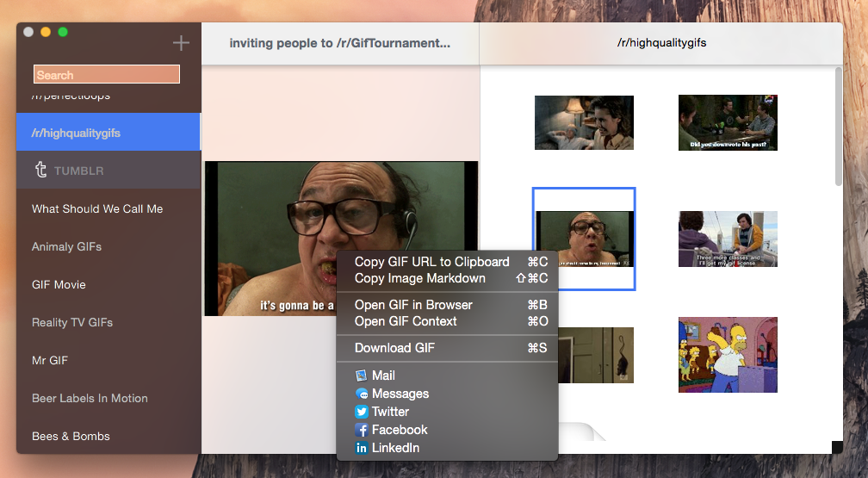Share to Twitter menu entry
The image size is (868, 478).
tap(447, 412)
